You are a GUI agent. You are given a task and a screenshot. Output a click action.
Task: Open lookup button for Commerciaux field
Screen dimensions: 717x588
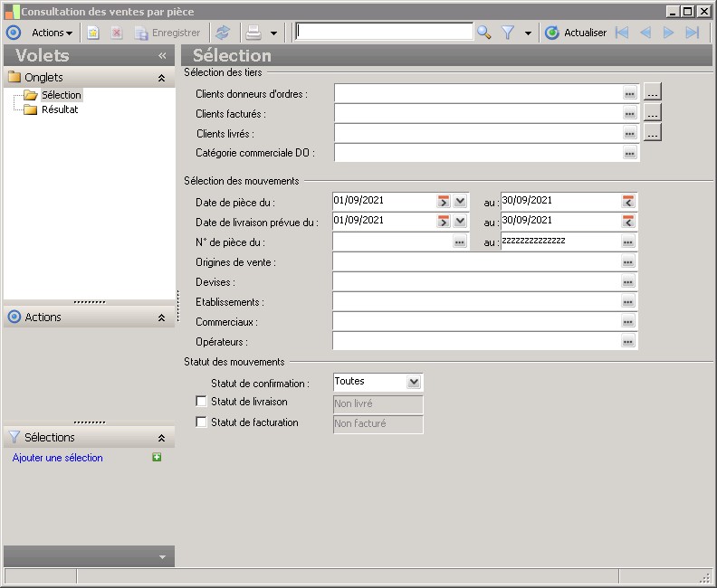(x=627, y=322)
